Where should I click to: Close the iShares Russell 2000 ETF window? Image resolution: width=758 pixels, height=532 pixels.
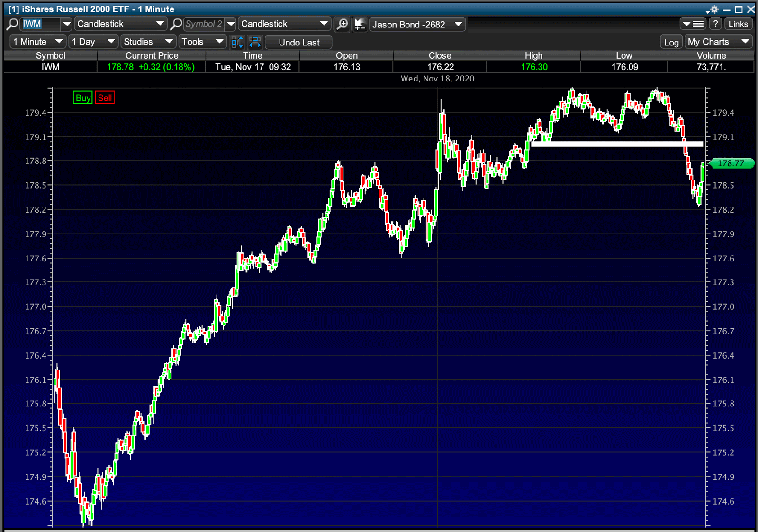pyautogui.click(x=750, y=9)
